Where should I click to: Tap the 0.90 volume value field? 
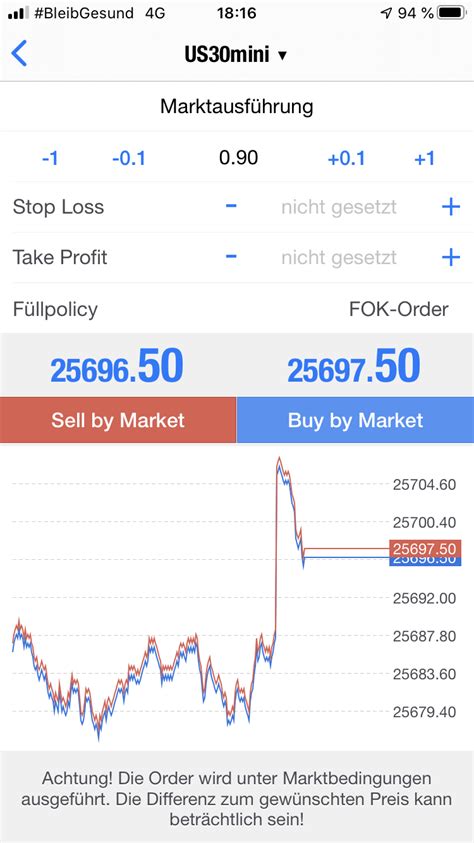pos(239,158)
